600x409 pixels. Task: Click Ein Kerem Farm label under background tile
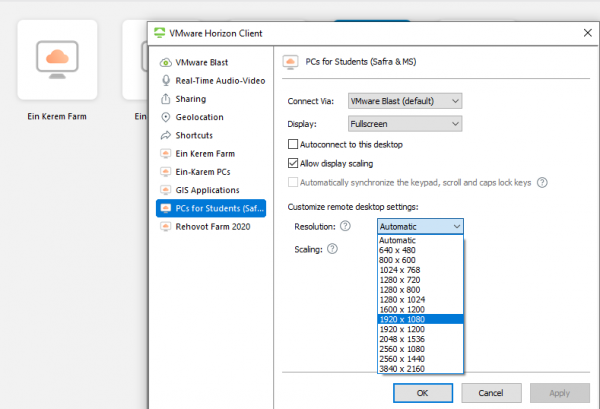click(x=57, y=116)
